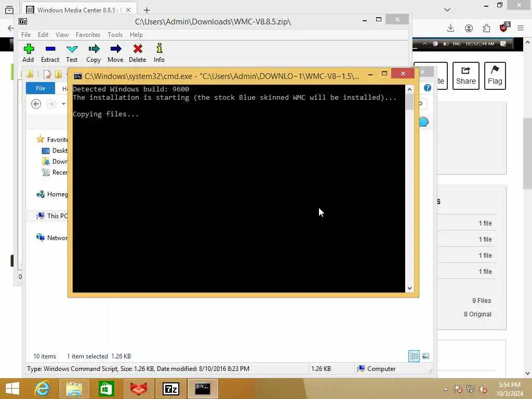
Task: Click the network tray icon
Action: coord(471,389)
